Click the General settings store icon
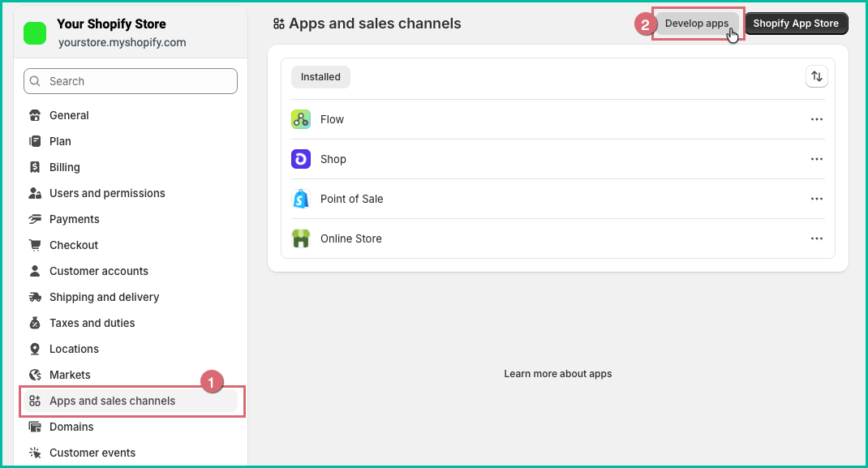 [35, 115]
